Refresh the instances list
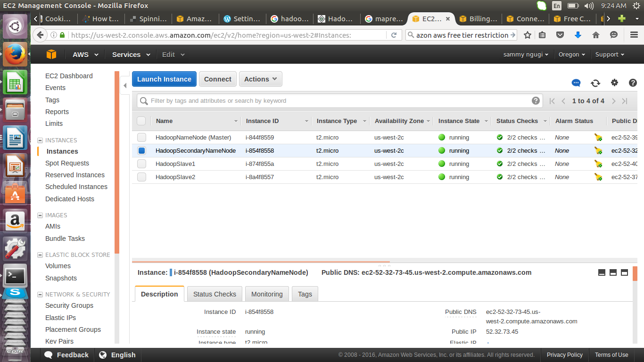Image resolution: width=644 pixels, height=362 pixels. click(x=595, y=83)
